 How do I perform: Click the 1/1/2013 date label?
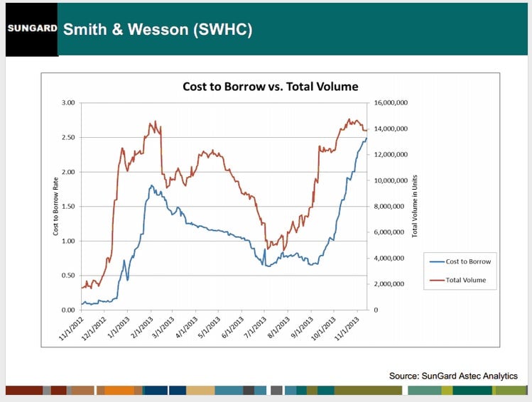[119, 327]
